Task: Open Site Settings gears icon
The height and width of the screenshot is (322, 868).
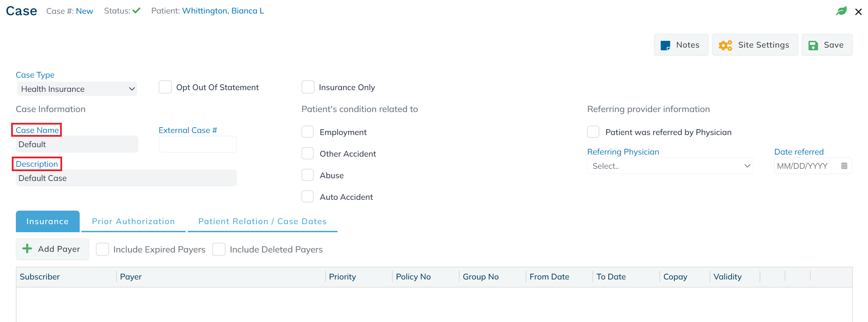Action: 725,45
